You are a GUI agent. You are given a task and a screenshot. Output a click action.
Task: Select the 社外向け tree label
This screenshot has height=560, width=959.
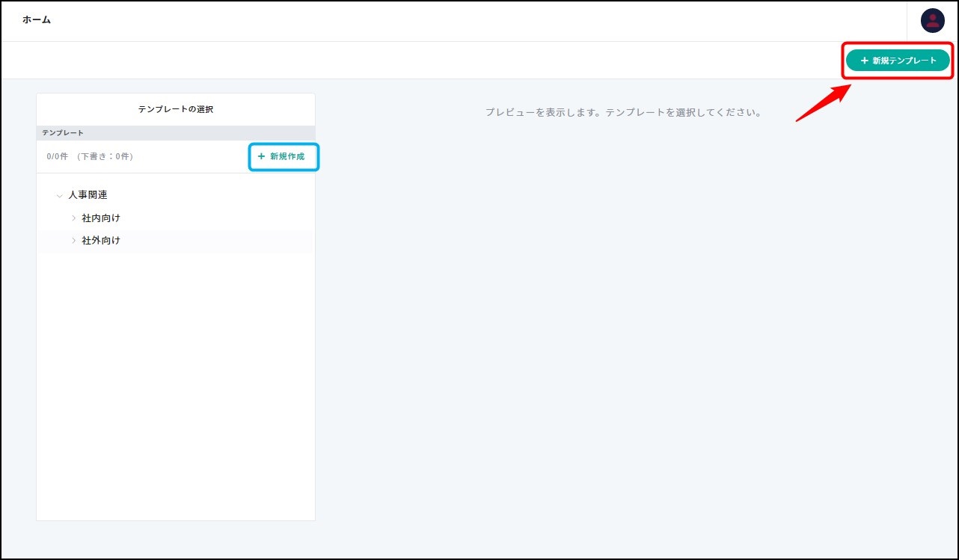click(101, 241)
